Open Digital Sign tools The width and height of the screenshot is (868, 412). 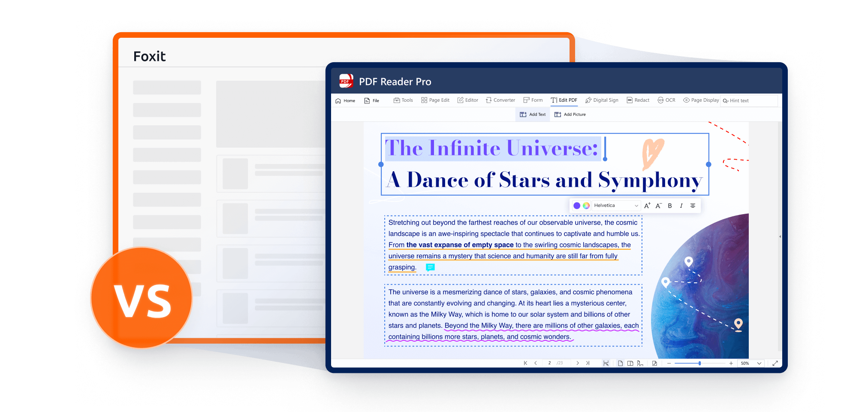[x=602, y=100]
